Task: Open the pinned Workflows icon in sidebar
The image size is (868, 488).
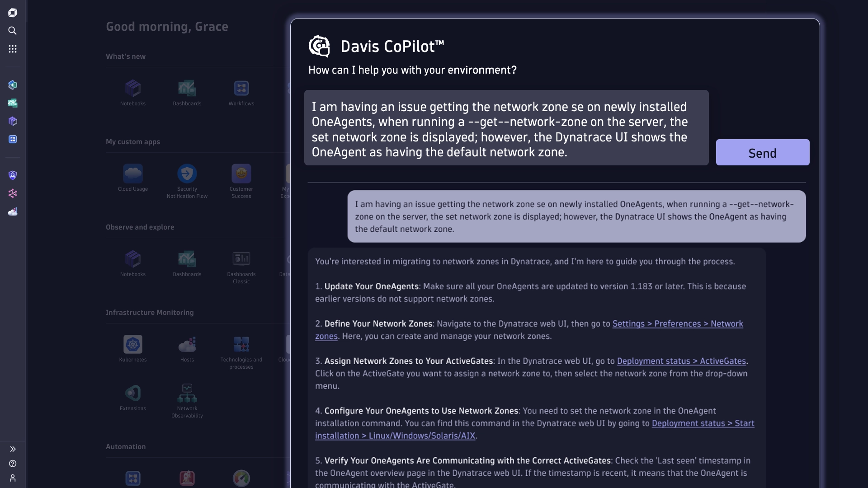Action: tap(13, 139)
